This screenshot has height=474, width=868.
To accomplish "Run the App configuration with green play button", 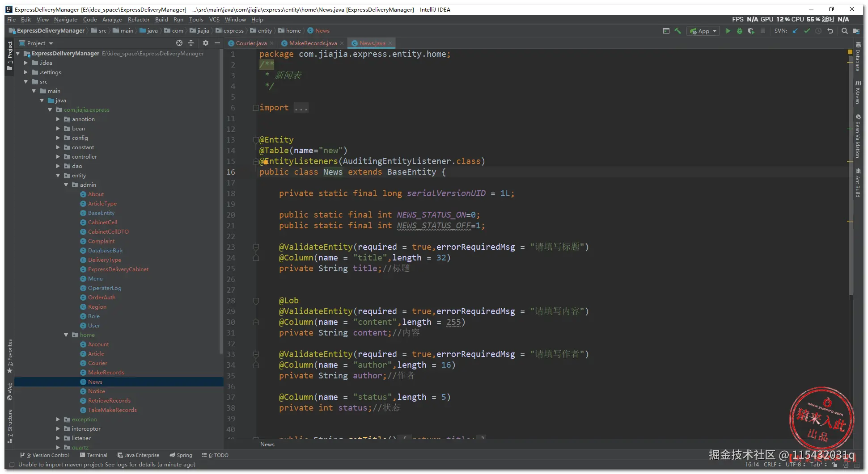I will pyautogui.click(x=728, y=31).
